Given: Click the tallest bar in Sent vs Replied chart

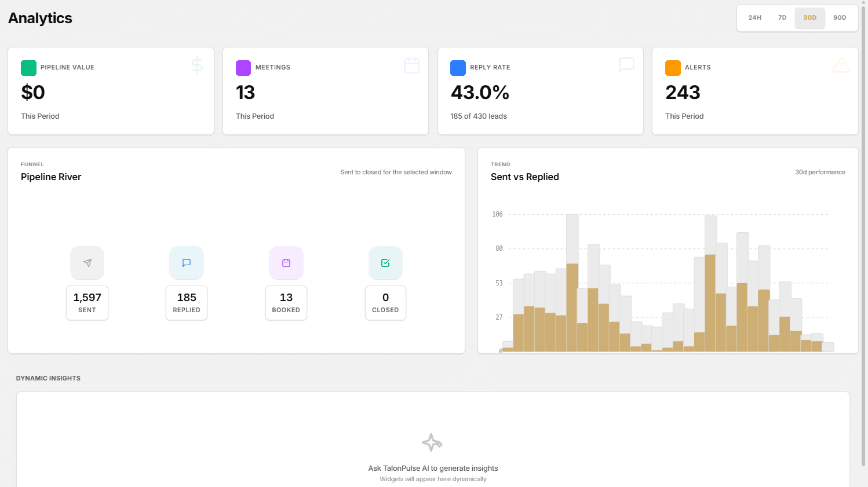Looking at the screenshot, I should pos(572,283).
